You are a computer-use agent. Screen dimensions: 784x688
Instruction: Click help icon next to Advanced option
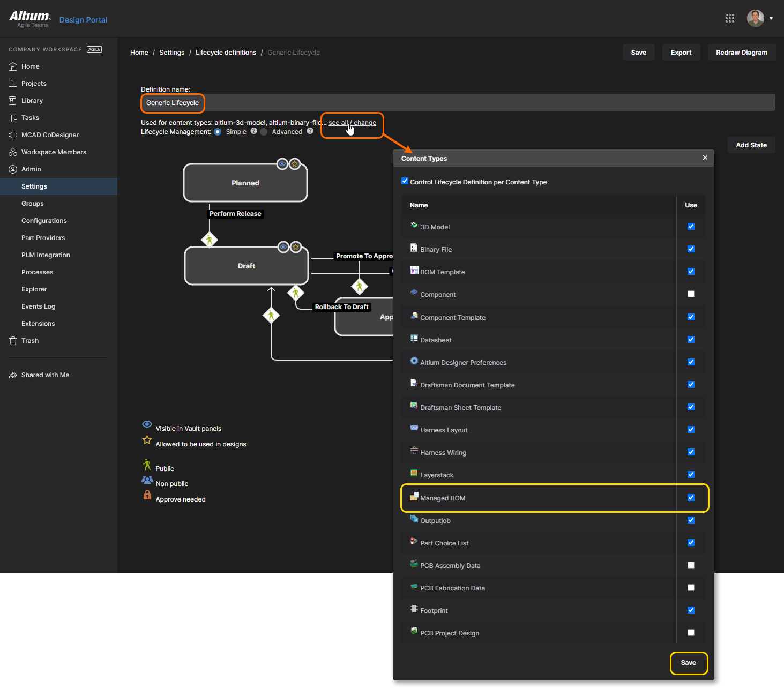click(310, 131)
